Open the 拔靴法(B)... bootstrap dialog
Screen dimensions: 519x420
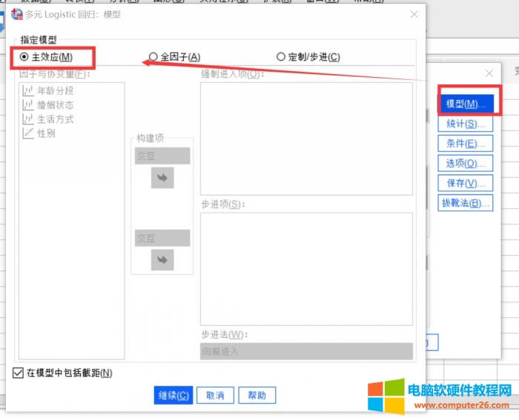click(x=466, y=203)
